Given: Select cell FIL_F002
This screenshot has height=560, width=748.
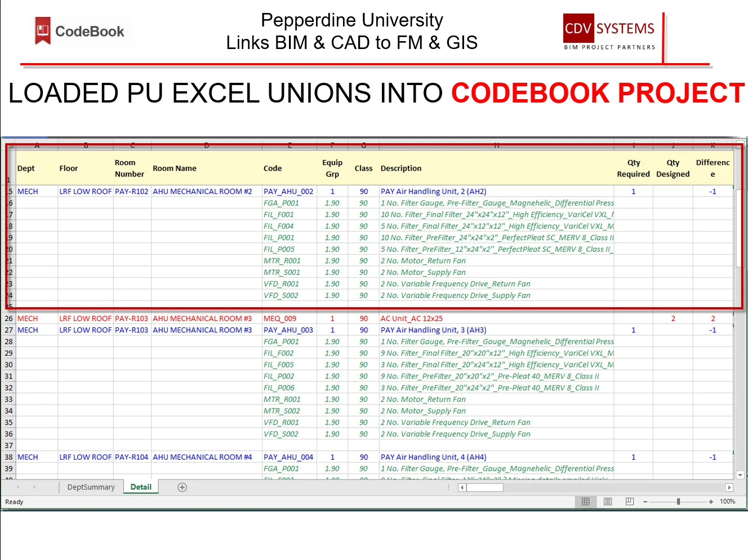Looking at the screenshot, I should tap(290, 353).
